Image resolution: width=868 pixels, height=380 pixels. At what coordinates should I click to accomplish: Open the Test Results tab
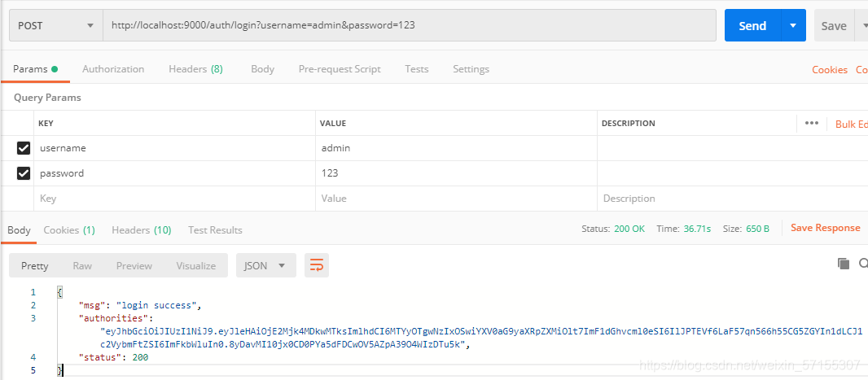215,230
